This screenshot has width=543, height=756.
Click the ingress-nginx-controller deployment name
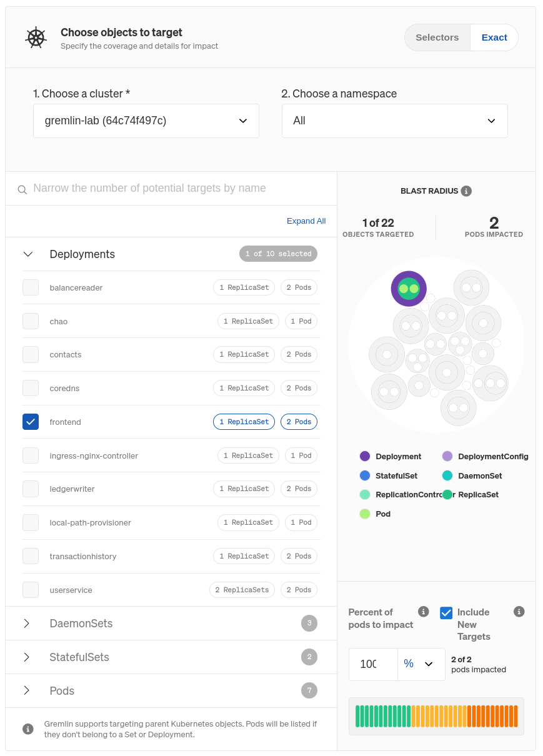[94, 455]
